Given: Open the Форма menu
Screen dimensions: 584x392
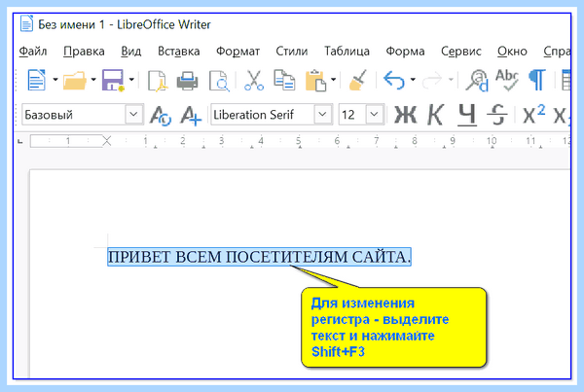Looking at the screenshot, I should [x=405, y=52].
